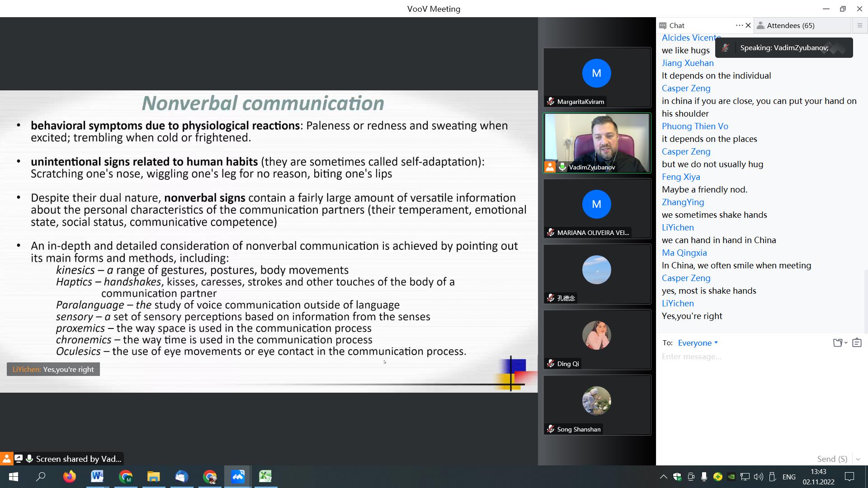Viewport: 868px width, 488px height.
Task: Select the 孔德念 participant tile
Action: (x=597, y=274)
